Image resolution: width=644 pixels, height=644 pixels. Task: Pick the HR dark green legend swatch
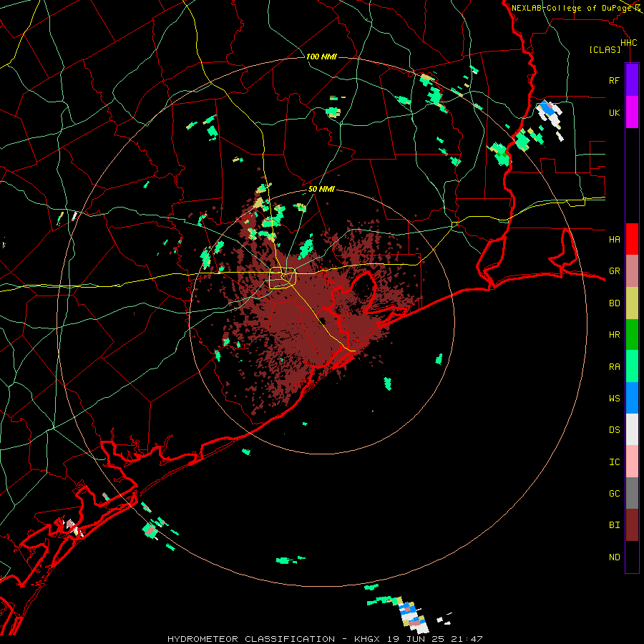tap(632, 335)
